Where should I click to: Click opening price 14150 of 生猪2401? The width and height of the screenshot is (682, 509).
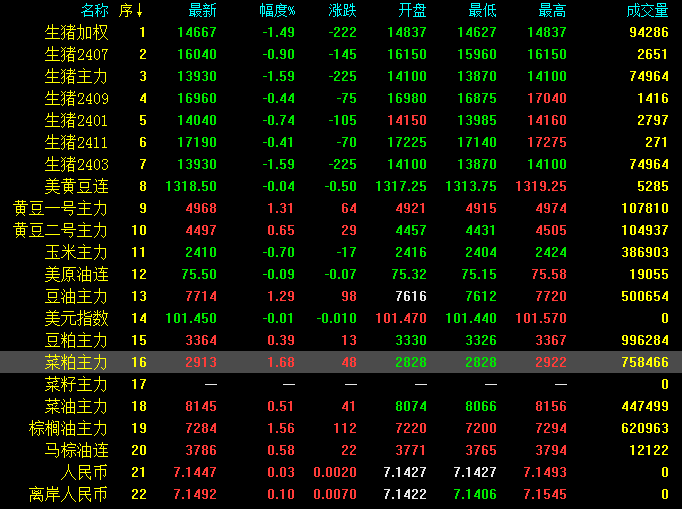click(407, 121)
